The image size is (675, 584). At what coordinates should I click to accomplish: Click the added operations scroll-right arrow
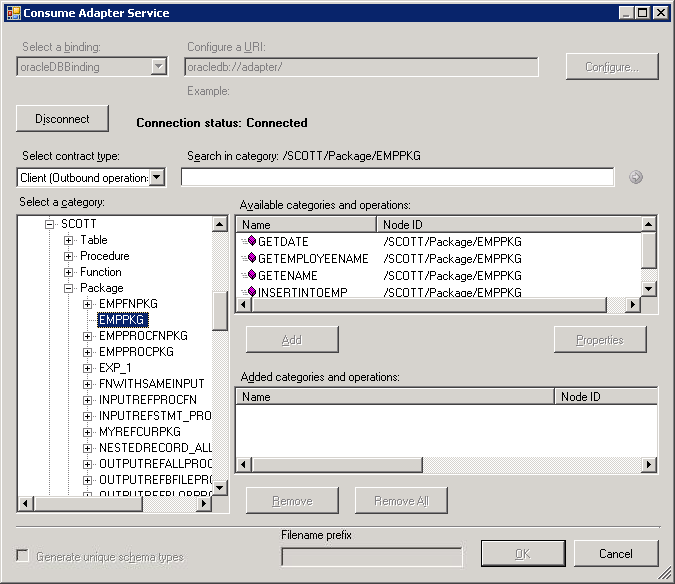649,465
